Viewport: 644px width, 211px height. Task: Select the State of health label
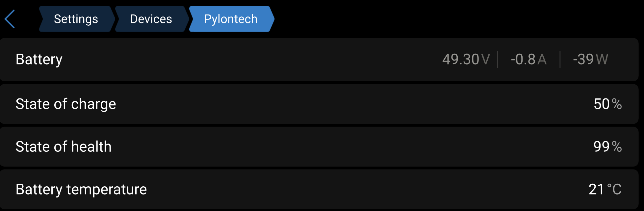click(64, 147)
